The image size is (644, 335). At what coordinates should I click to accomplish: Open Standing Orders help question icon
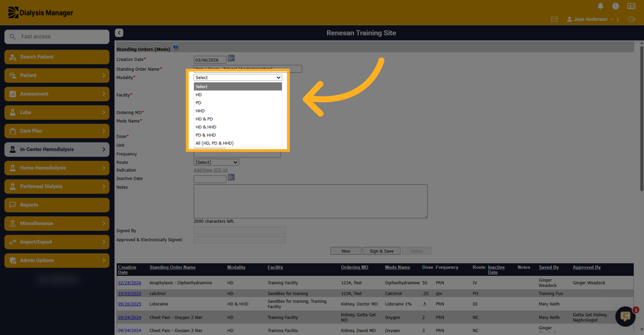(176, 47)
